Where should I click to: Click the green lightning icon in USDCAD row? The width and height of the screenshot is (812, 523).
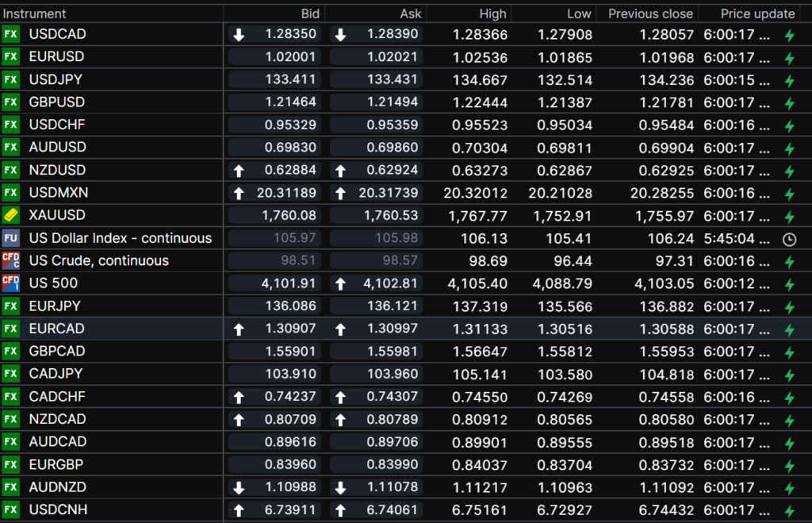click(x=789, y=35)
